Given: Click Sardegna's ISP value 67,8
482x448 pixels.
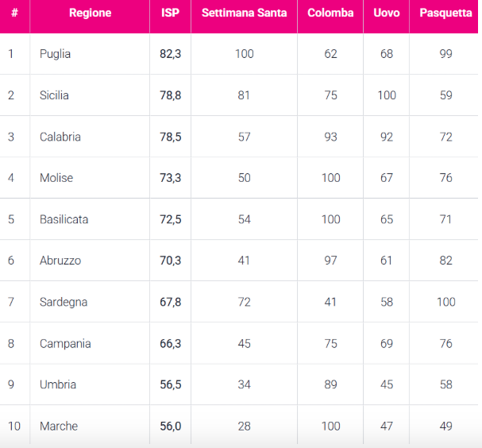Looking at the screenshot, I should click(x=170, y=302).
